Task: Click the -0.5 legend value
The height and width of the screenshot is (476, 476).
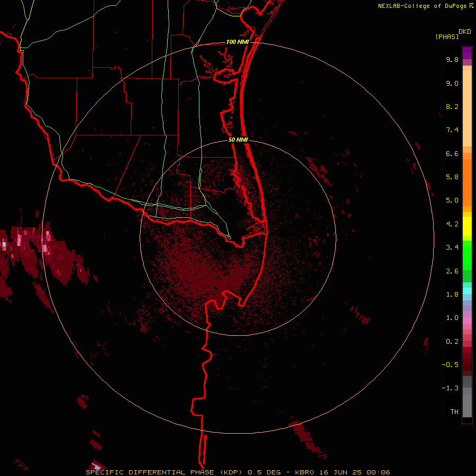Action: 450,365
